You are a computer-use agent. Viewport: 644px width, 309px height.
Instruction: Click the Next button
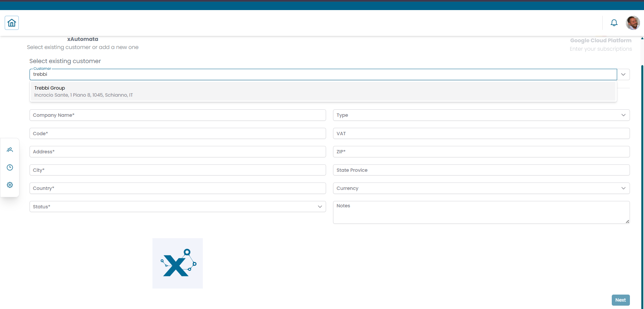pyautogui.click(x=620, y=300)
